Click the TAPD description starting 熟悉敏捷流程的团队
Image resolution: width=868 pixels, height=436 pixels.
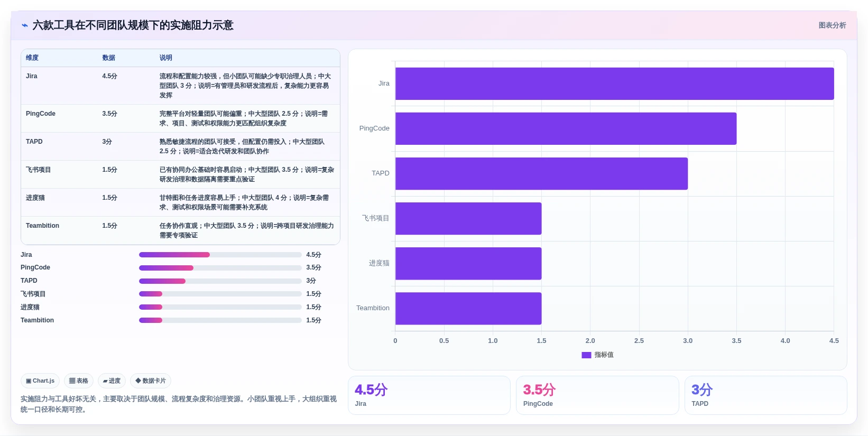pyautogui.click(x=243, y=146)
